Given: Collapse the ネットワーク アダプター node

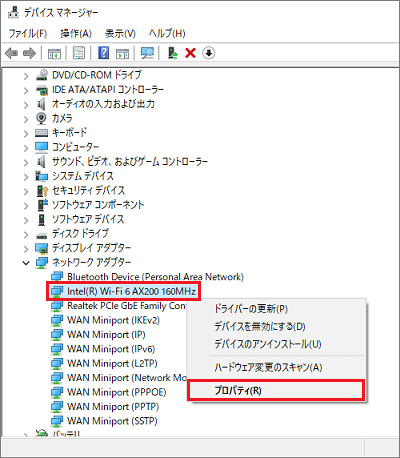Looking at the screenshot, I should 26,263.
